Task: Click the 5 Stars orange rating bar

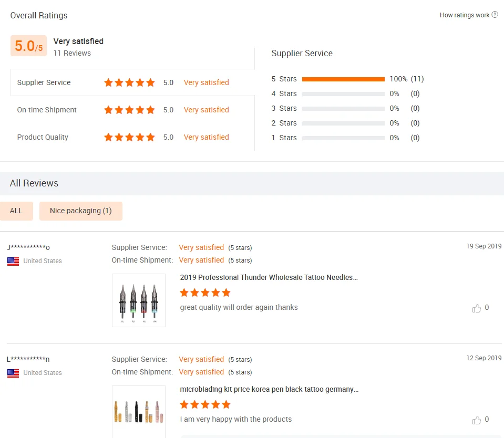Action: tap(343, 79)
